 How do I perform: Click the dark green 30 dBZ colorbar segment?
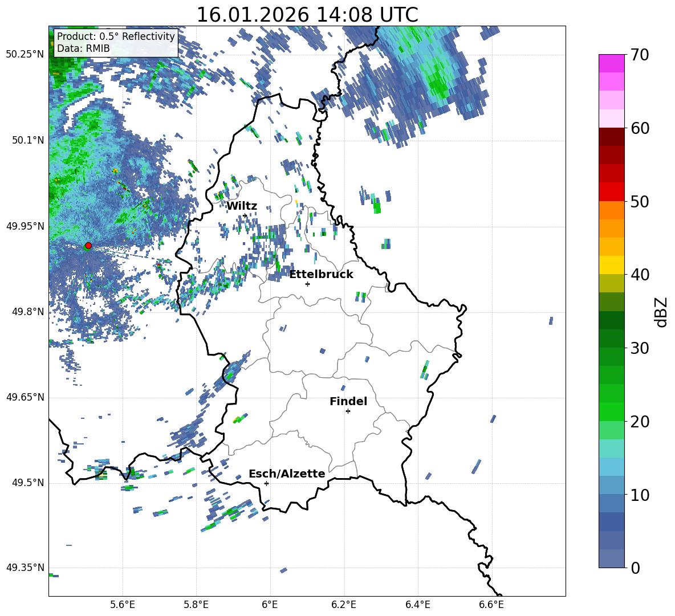tap(611, 338)
